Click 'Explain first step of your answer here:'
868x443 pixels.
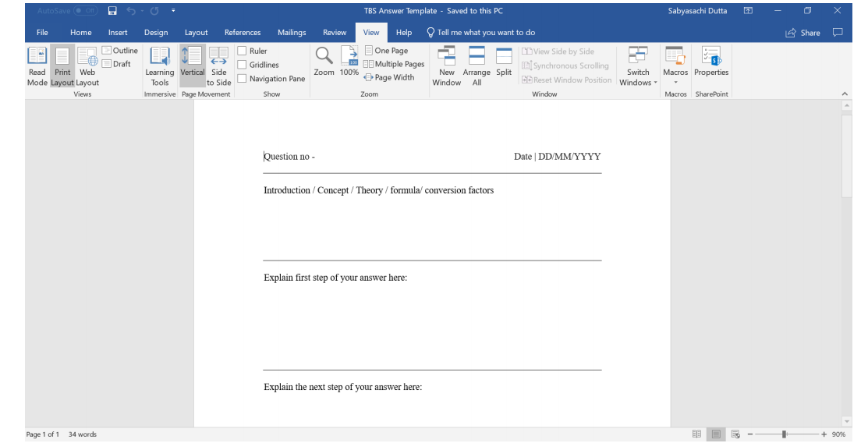click(x=335, y=278)
